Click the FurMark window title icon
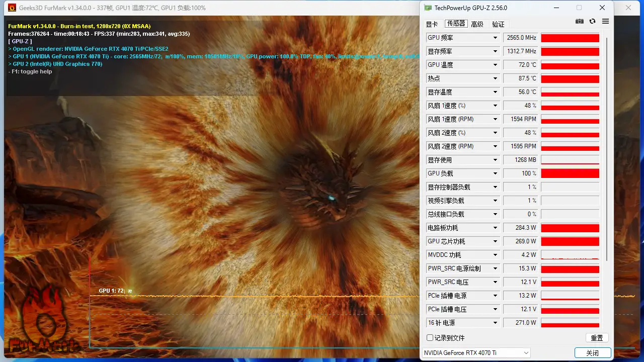Viewport: 644px width, 362px height. [x=12, y=8]
